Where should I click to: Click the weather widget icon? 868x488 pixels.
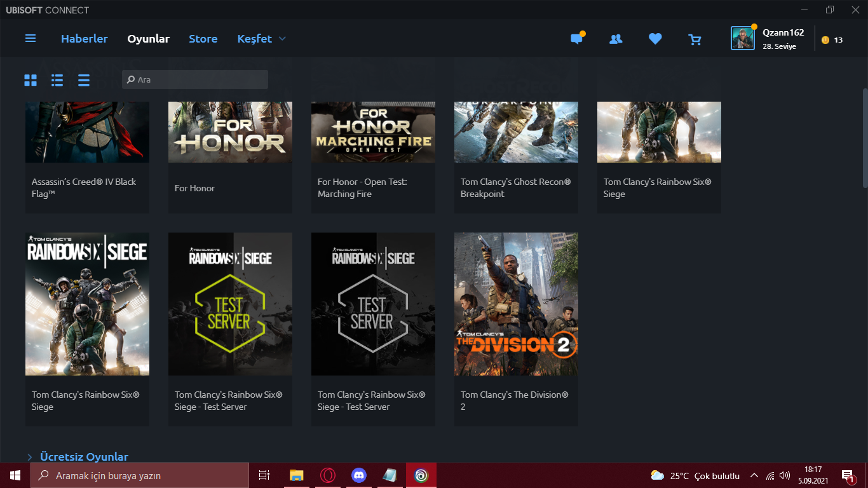tap(658, 475)
